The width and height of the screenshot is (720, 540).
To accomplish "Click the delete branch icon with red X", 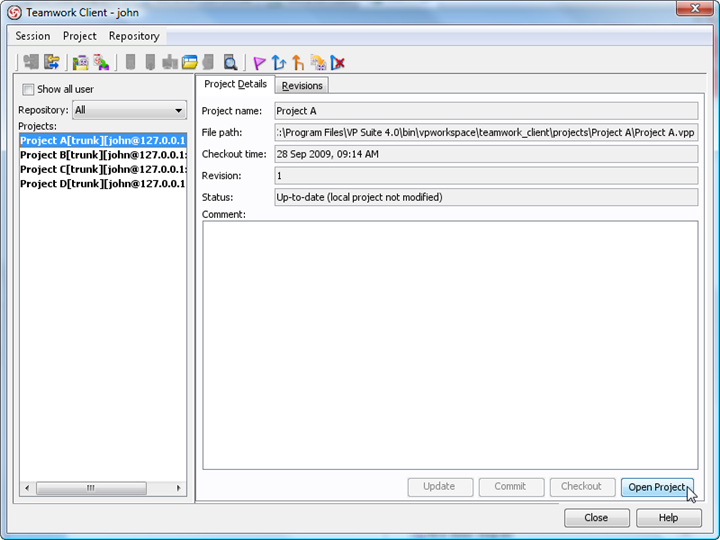I will click(x=338, y=62).
